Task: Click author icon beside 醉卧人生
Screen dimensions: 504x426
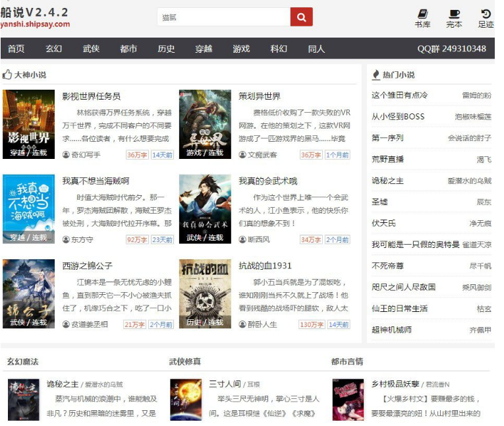Action: point(242,324)
